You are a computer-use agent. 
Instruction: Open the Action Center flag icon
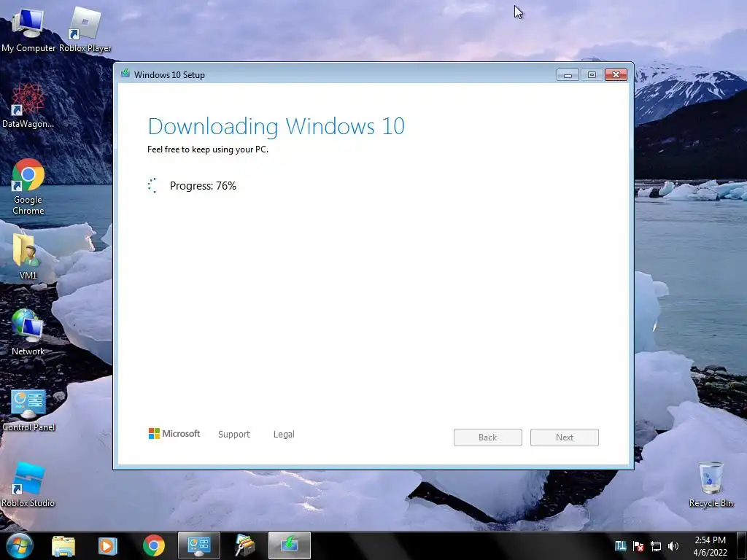[x=638, y=546]
